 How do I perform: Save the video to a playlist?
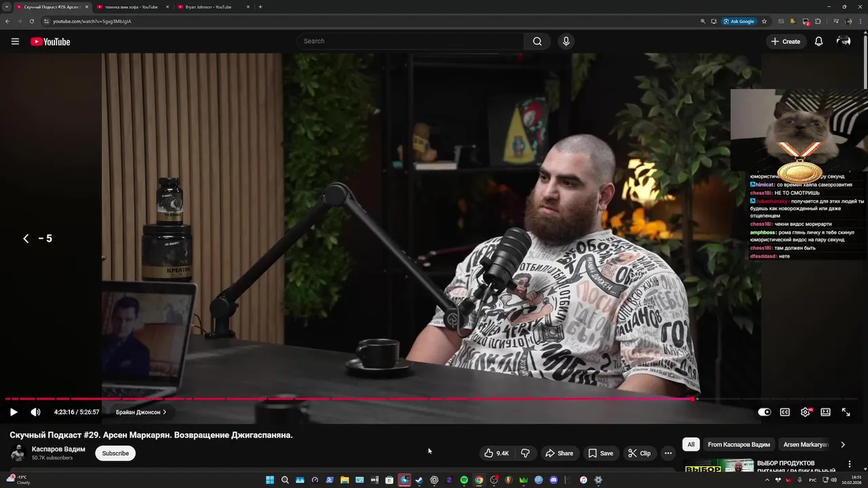600,453
